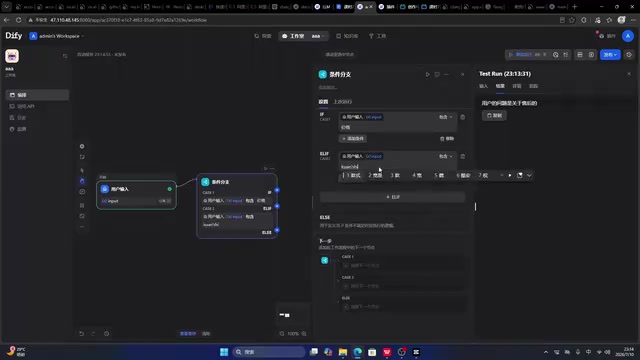Open the run history clock icon
640x360 pixels.
(556, 55)
